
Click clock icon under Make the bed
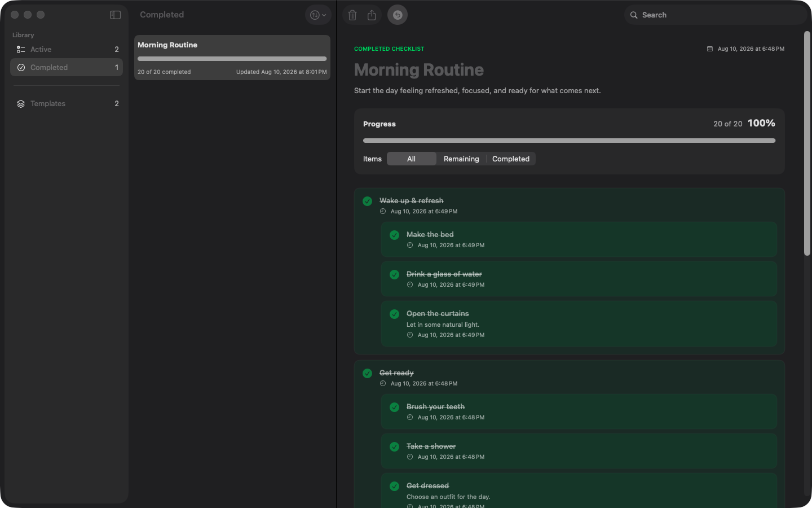[x=410, y=246]
